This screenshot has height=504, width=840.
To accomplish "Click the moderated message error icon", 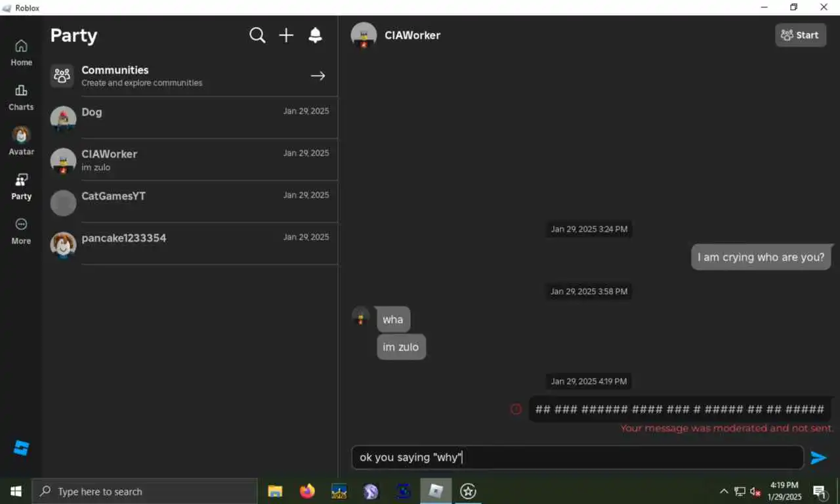I will (x=516, y=409).
